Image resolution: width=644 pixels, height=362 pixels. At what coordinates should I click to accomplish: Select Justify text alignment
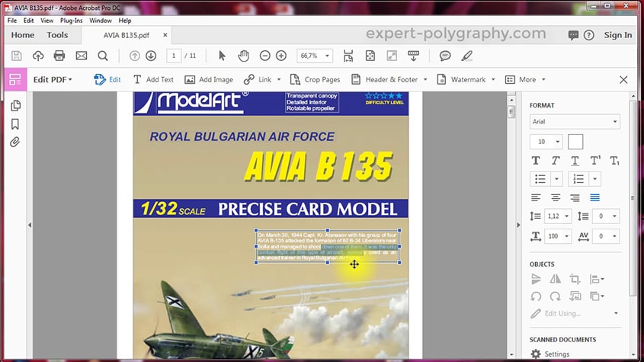pyautogui.click(x=594, y=197)
